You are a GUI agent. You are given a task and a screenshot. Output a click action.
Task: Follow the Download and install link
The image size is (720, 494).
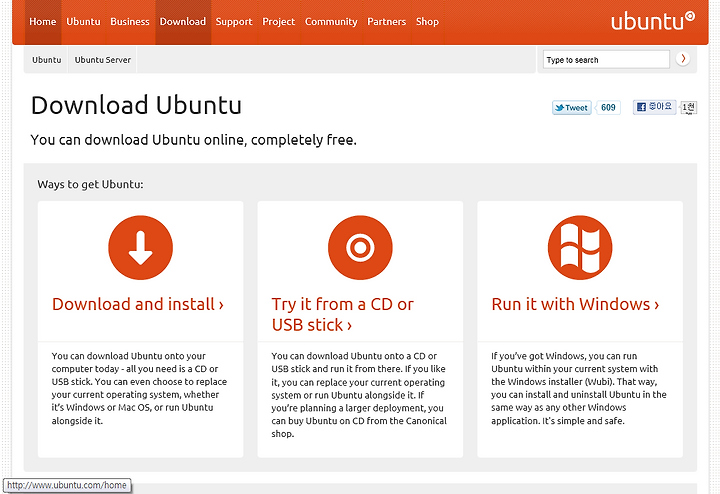[x=138, y=304]
